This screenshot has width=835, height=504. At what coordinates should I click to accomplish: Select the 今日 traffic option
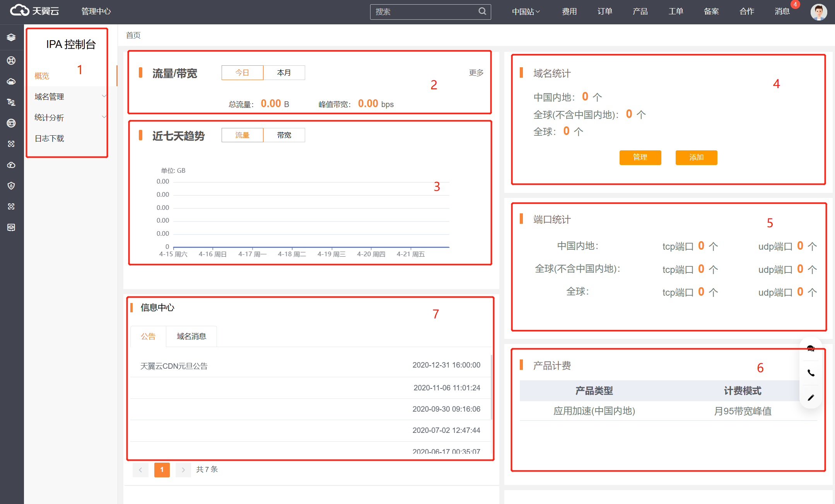point(242,73)
